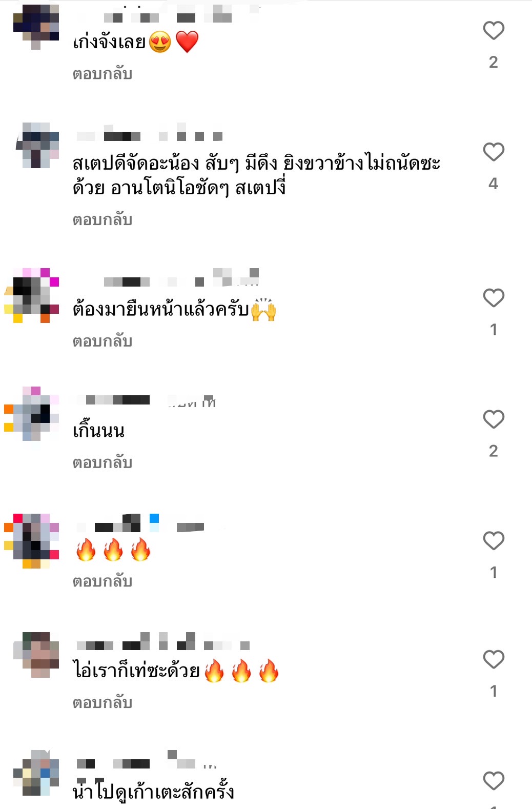Tap the heart beside 'เกิ้นนน' comment
Image resolution: width=532 pixels, height=809 pixels.
(x=494, y=419)
